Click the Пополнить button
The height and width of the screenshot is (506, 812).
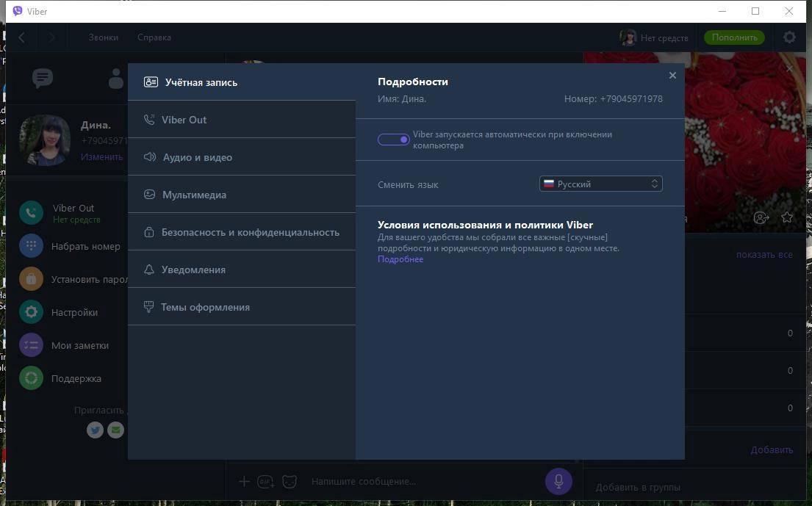coord(734,37)
